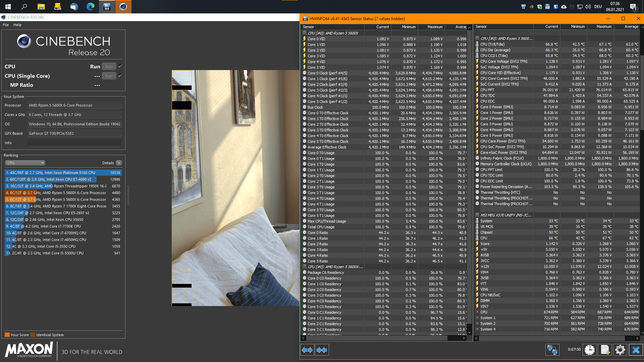Open taskbar search magnifier
Image resolution: width=644 pixels, height=362 pixels.
click(24, 7)
